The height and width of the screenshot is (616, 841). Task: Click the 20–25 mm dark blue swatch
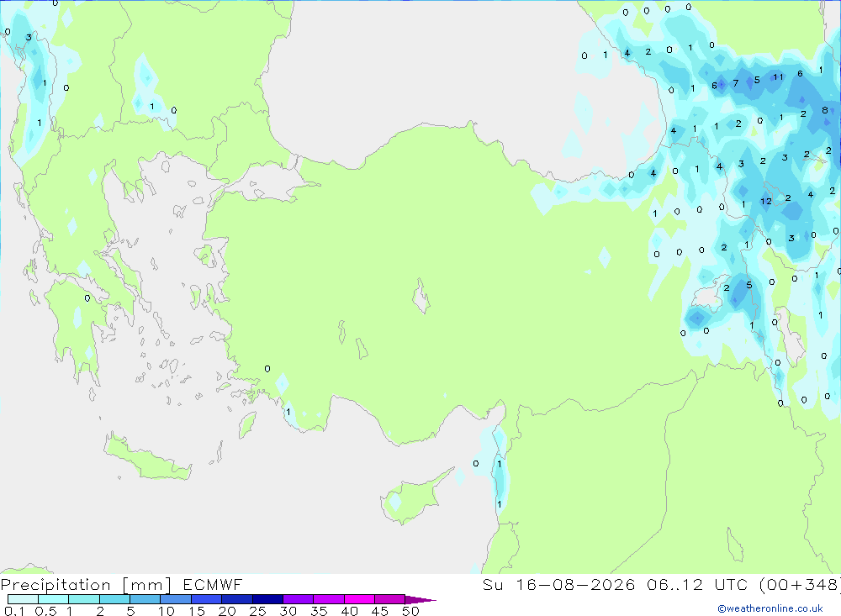[236, 599]
